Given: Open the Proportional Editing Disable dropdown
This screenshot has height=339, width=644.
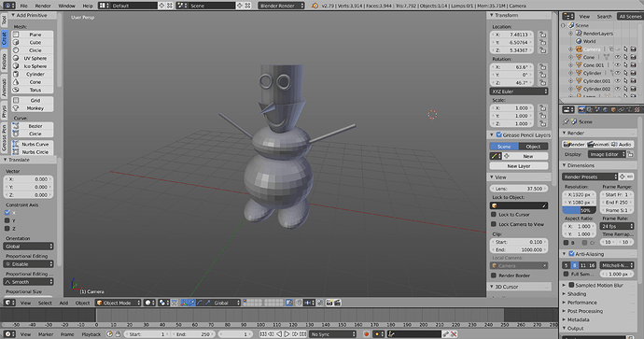Looking at the screenshot, I should click(29, 263).
